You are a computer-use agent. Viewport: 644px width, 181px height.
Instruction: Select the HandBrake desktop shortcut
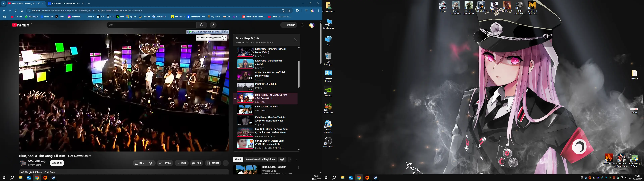(328, 108)
